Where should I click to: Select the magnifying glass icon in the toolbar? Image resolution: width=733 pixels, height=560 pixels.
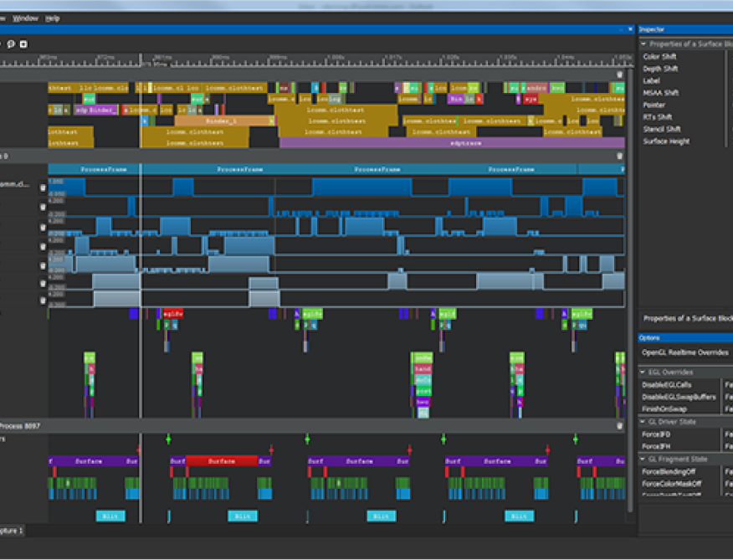click(11, 44)
